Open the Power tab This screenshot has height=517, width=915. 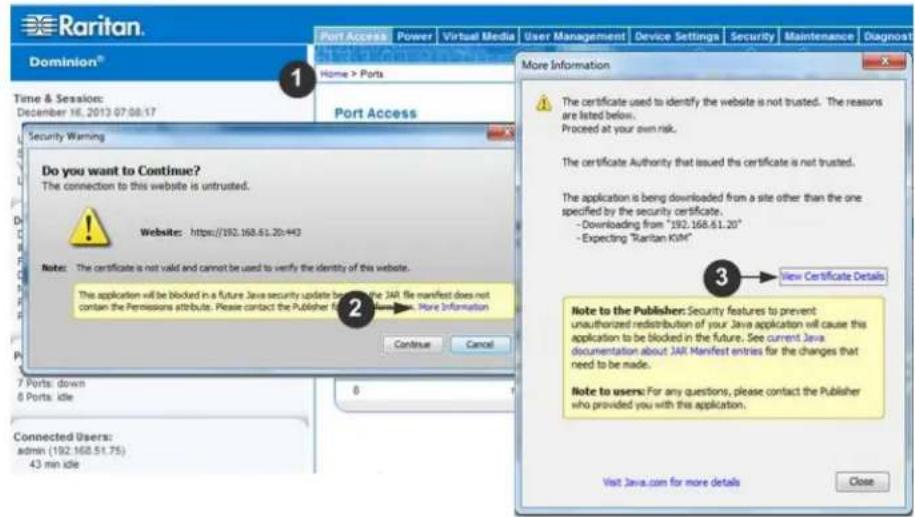[414, 36]
